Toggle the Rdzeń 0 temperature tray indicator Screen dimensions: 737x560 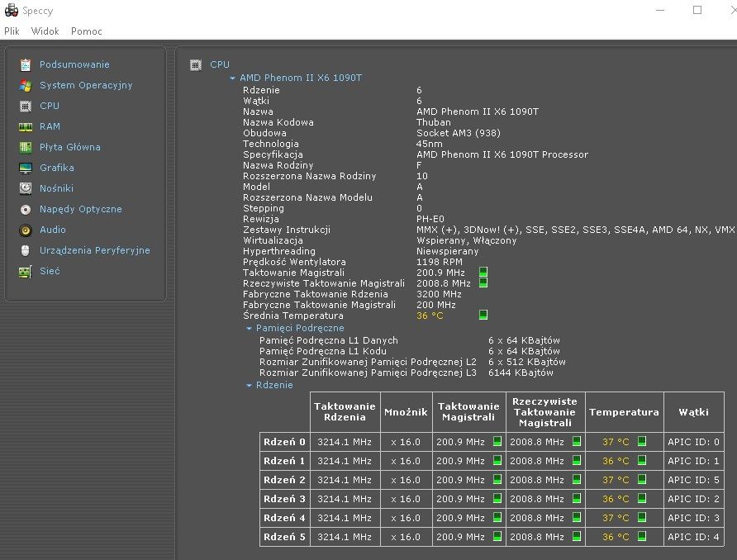642,442
